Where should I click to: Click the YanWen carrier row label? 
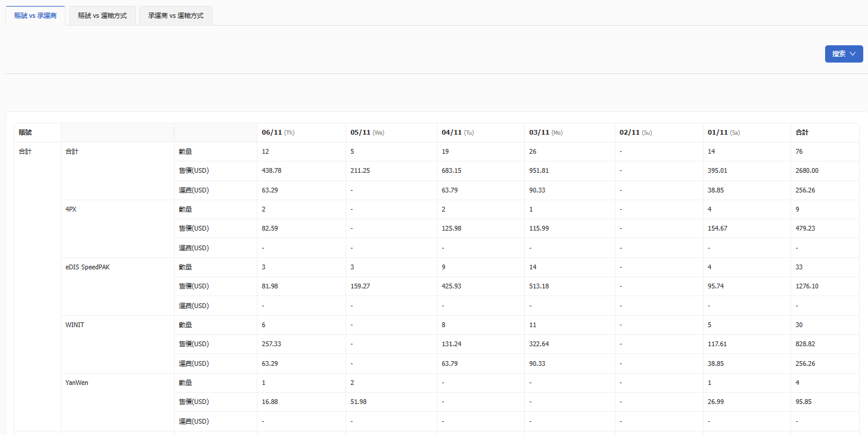pyautogui.click(x=77, y=383)
